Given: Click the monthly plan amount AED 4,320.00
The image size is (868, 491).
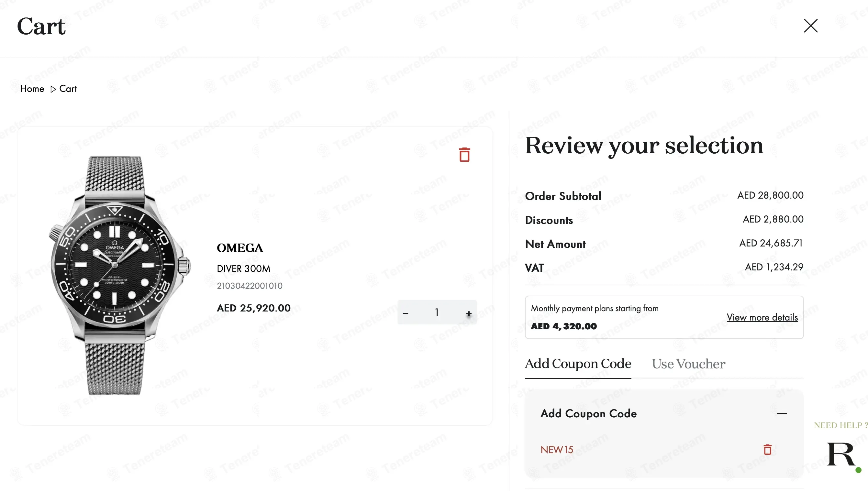Looking at the screenshot, I should [564, 326].
